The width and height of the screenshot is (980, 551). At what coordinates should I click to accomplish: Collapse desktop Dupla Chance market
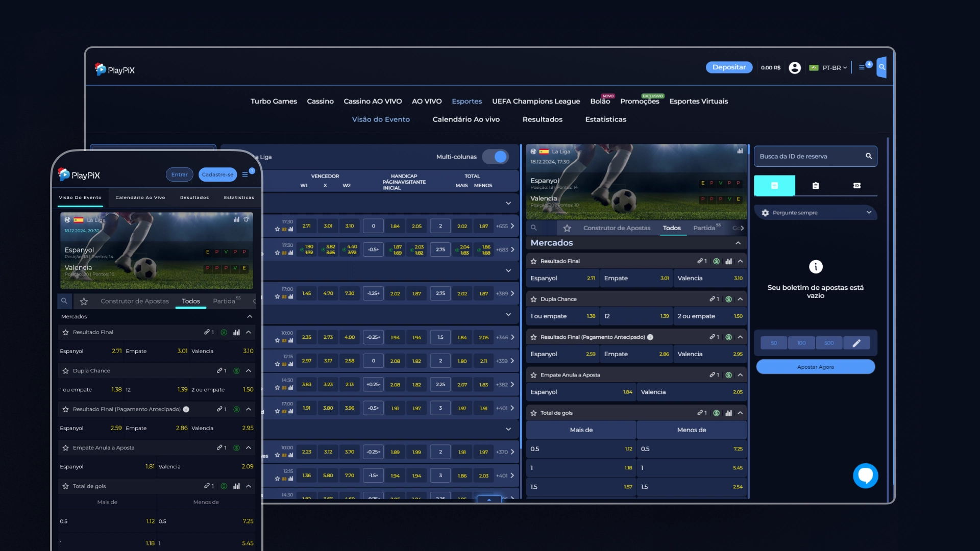(x=740, y=299)
